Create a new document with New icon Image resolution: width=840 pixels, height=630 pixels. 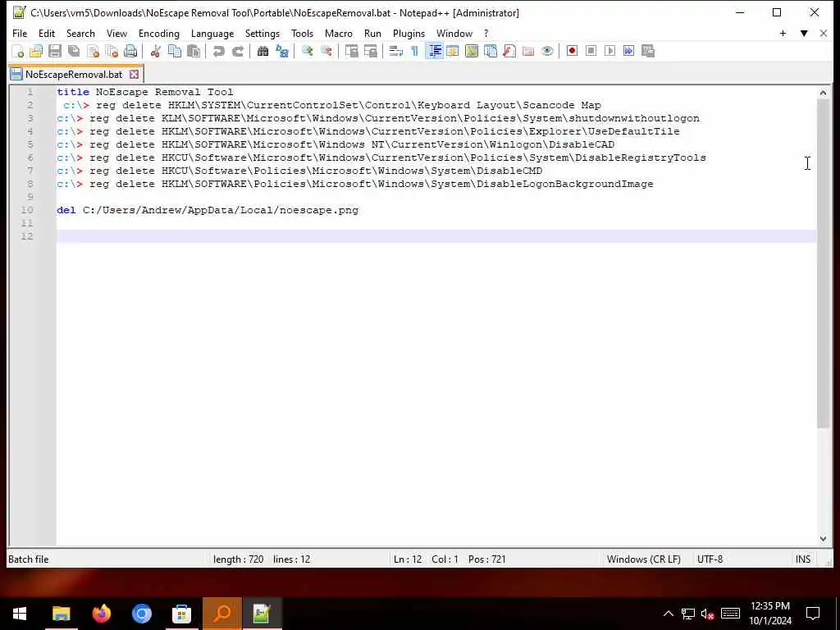18,51
